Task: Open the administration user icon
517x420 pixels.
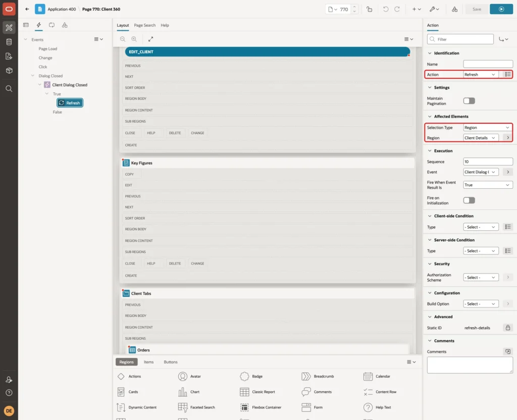Action: coord(9,380)
